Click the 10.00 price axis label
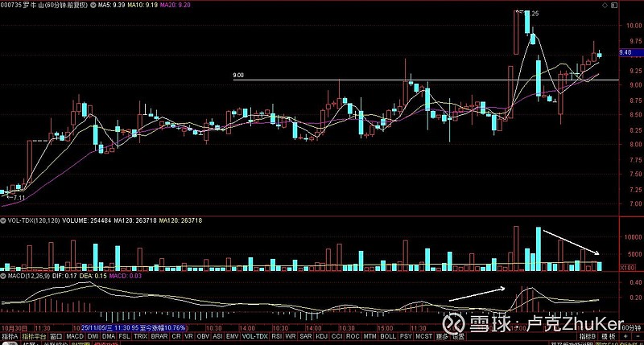Screen dimensions: 644x345 coord(634,26)
